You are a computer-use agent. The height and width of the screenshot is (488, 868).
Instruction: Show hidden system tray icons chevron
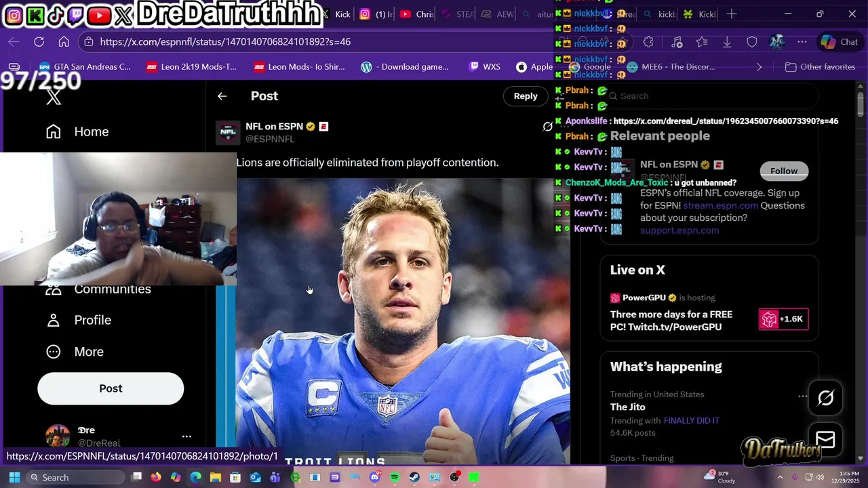coord(780,477)
